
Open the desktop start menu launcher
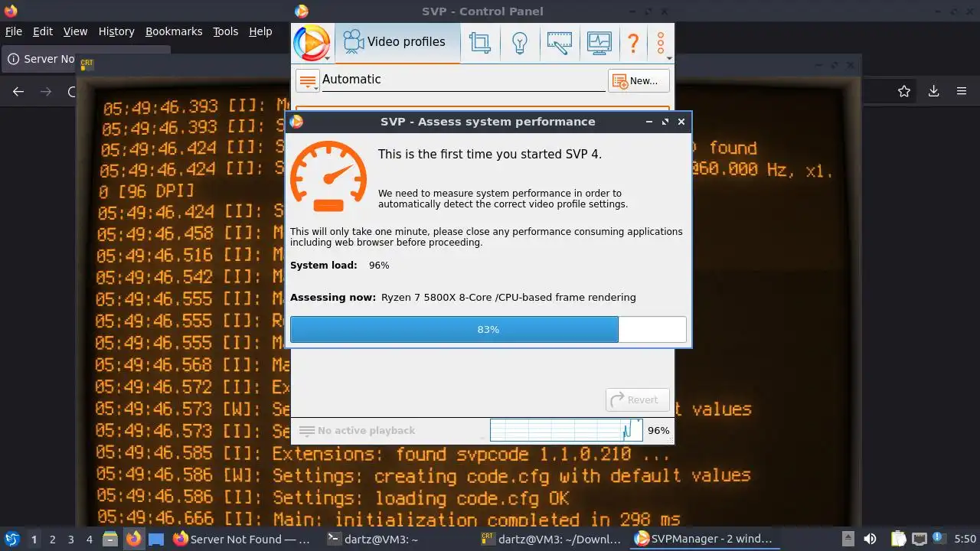pyautogui.click(x=11, y=539)
